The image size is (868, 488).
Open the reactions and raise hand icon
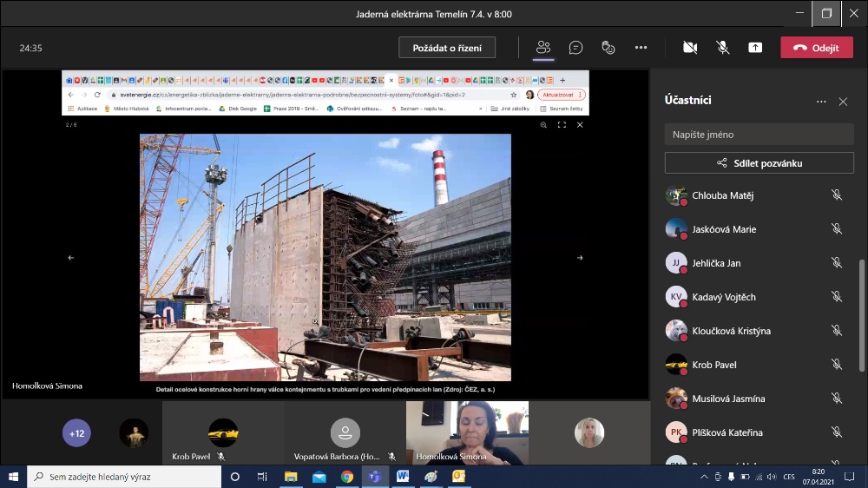608,48
